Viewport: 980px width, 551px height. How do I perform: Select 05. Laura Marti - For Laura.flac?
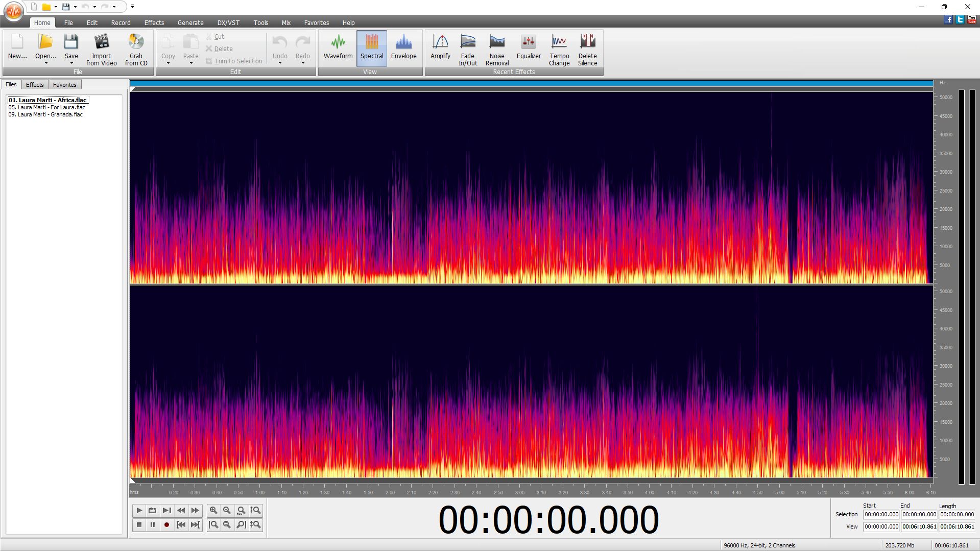coord(46,107)
